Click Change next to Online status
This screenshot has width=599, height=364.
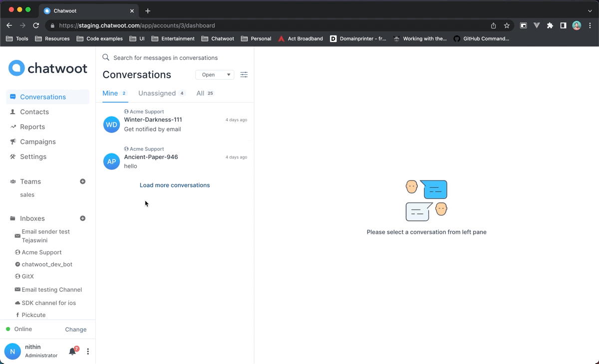(76, 330)
